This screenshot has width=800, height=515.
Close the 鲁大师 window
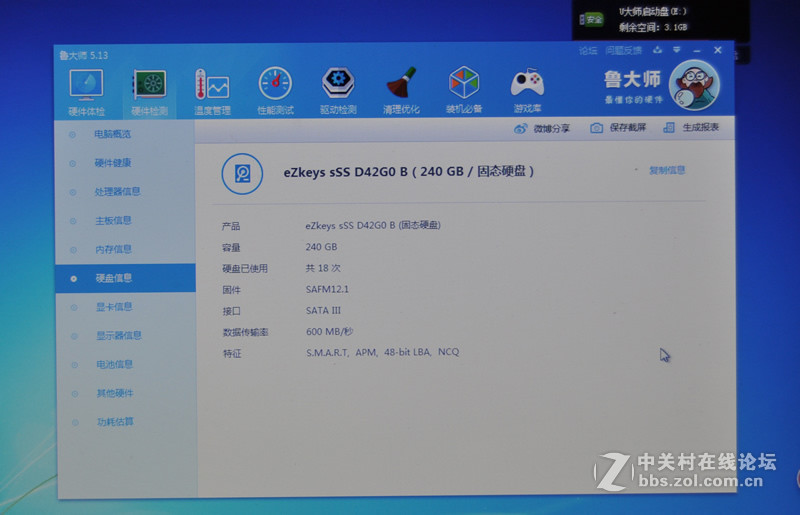[718, 50]
